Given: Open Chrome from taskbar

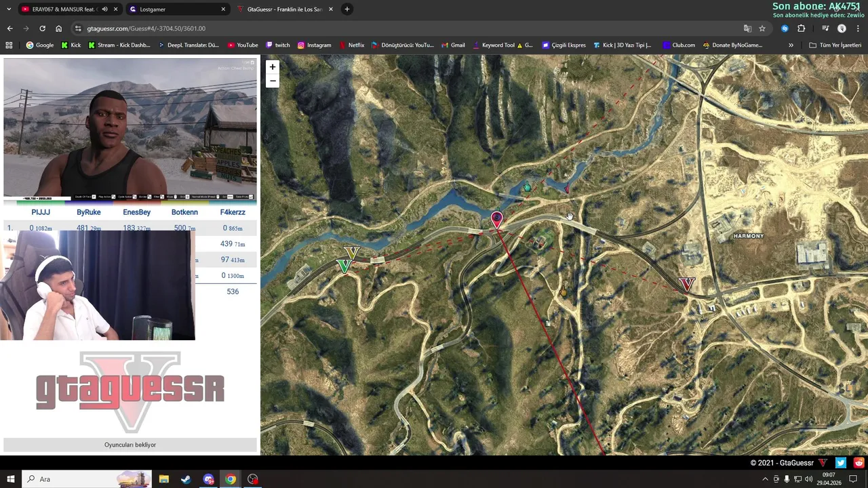Looking at the screenshot, I should pyautogui.click(x=231, y=479).
